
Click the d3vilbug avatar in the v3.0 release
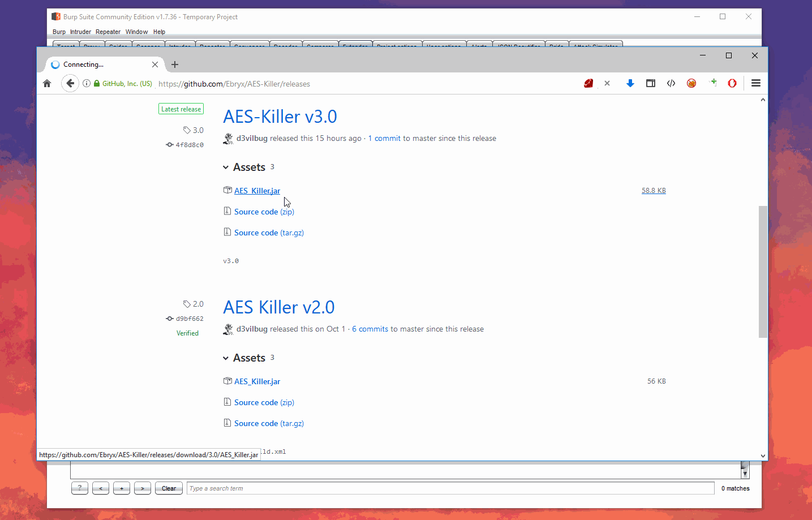coord(228,139)
